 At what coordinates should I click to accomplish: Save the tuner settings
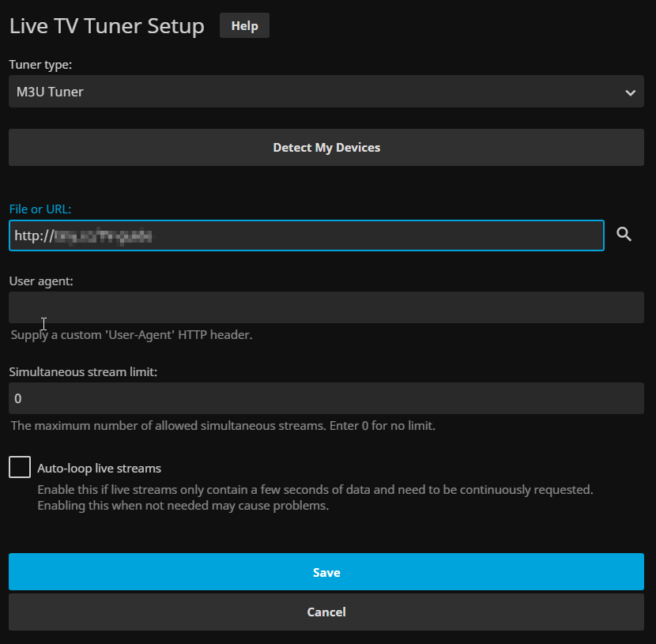tap(326, 572)
